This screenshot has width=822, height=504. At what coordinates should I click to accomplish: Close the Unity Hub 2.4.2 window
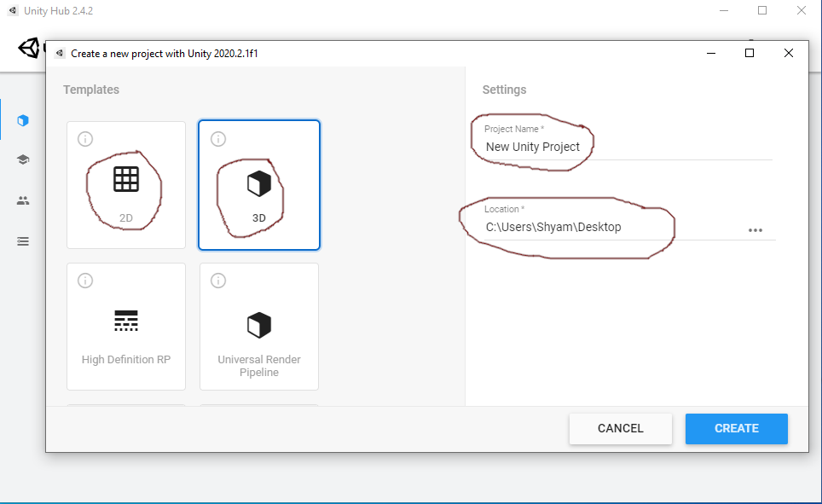pyautogui.click(x=801, y=10)
